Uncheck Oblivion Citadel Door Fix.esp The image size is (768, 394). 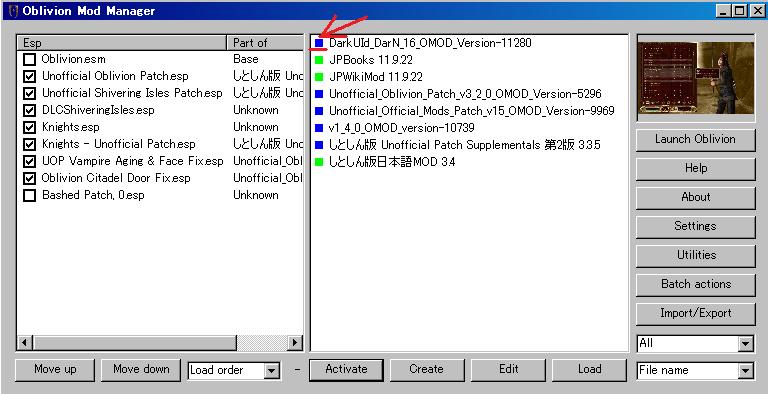click(29, 178)
